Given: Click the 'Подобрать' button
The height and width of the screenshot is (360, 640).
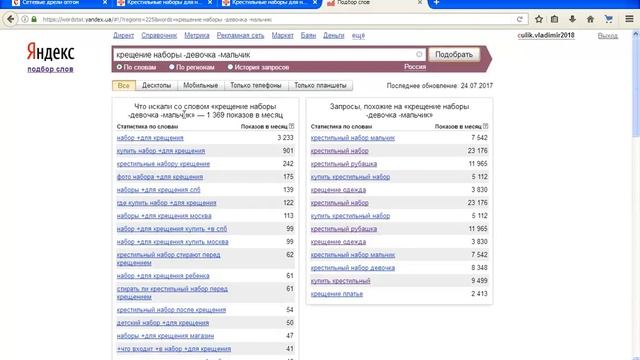Looking at the screenshot, I should pos(454,54).
